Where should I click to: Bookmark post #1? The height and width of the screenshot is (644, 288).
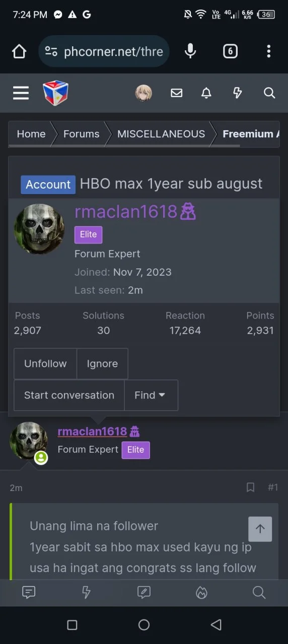coord(250,487)
